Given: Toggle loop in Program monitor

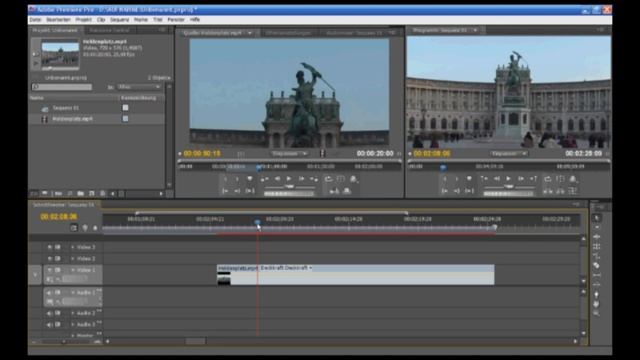Looking at the screenshot, I should coord(548,179).
